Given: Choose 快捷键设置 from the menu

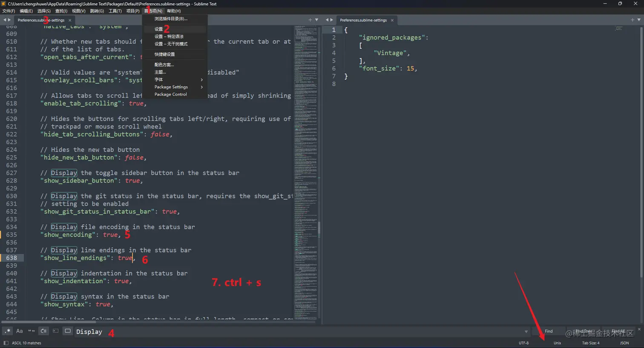Looking at the screenshot, I should click(175, 54).
